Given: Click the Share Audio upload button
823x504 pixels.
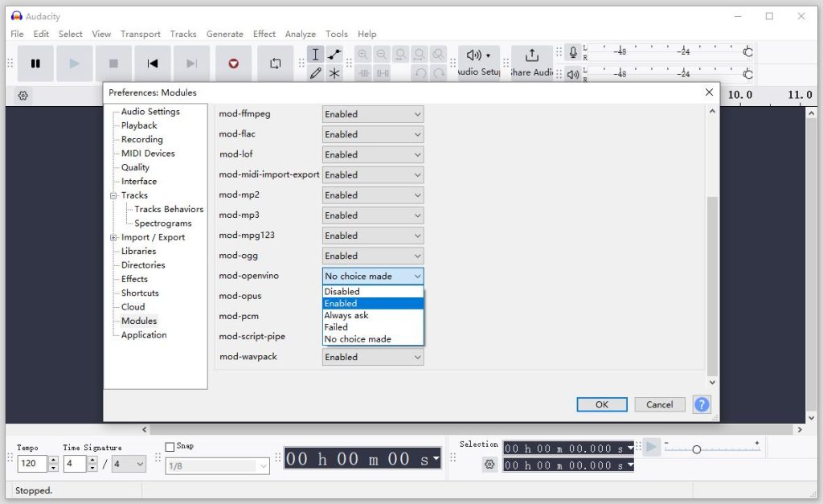Looking at the screenshot, I should [532, 63].
